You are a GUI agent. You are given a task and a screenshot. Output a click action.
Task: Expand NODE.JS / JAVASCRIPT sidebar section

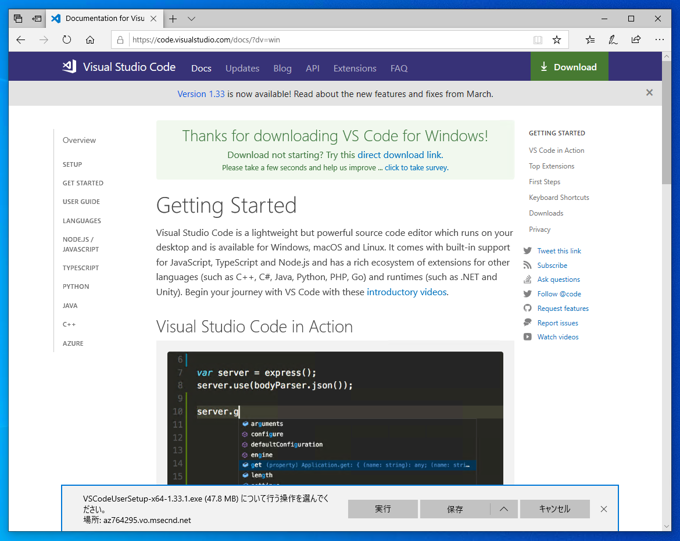[81, 244]
